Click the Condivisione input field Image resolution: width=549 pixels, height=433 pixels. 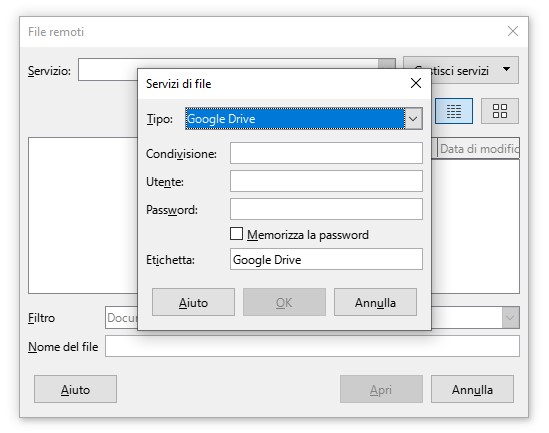tap(326, 153)
